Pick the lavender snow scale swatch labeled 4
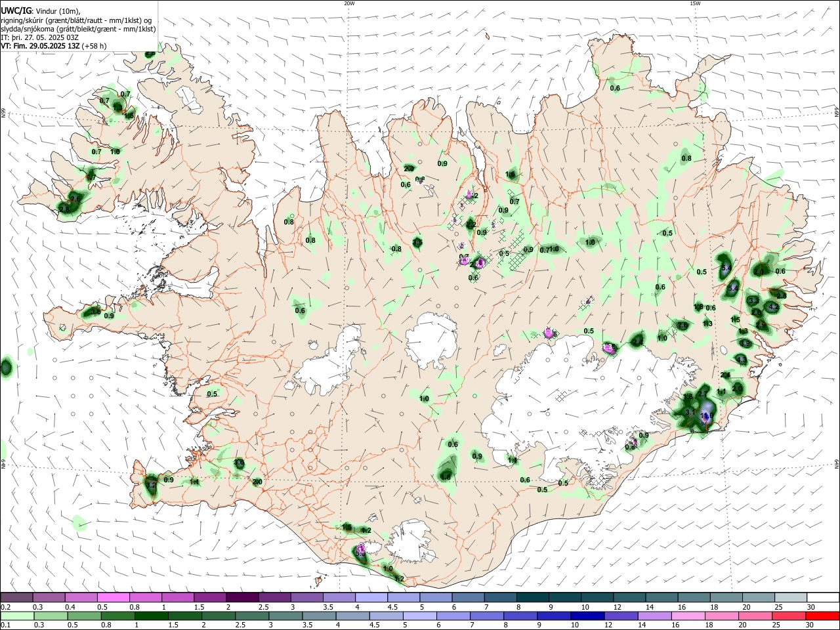840x630 pixels. [x=371, y=598]
